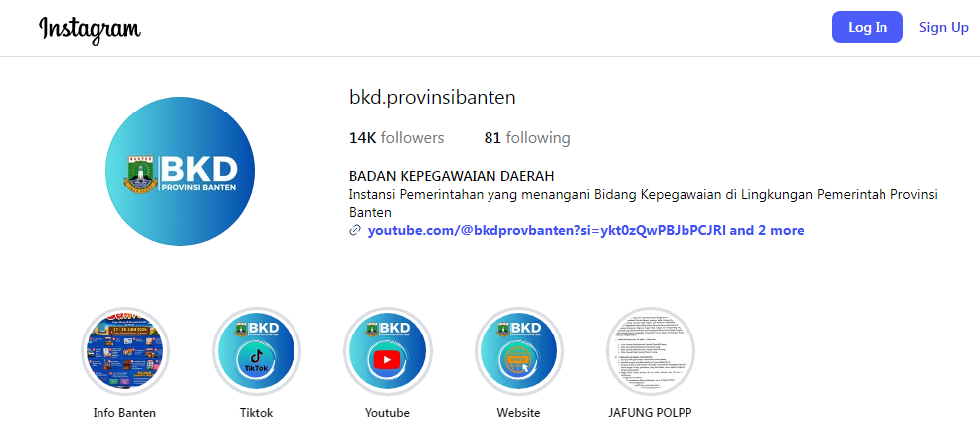The image size is (980, 446).
Task: Open the Website highlight icon
Action: click(x=518, y=350)
